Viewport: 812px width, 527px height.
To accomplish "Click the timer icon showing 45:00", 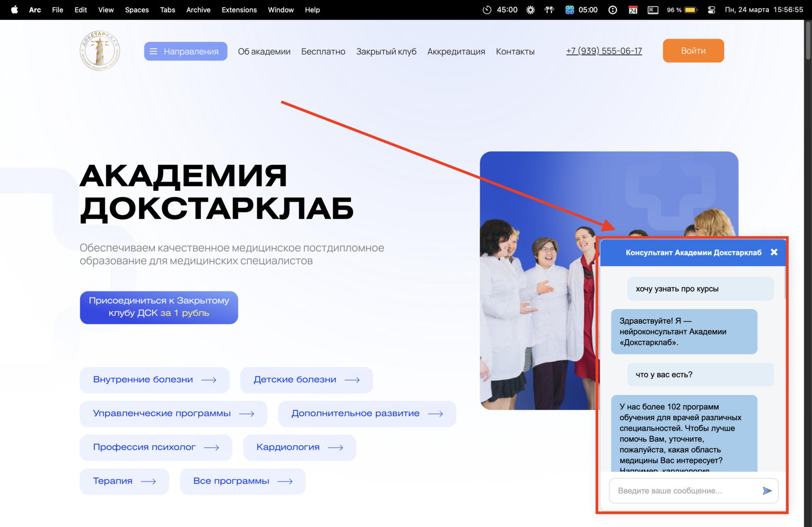I will tap(487, 10).
